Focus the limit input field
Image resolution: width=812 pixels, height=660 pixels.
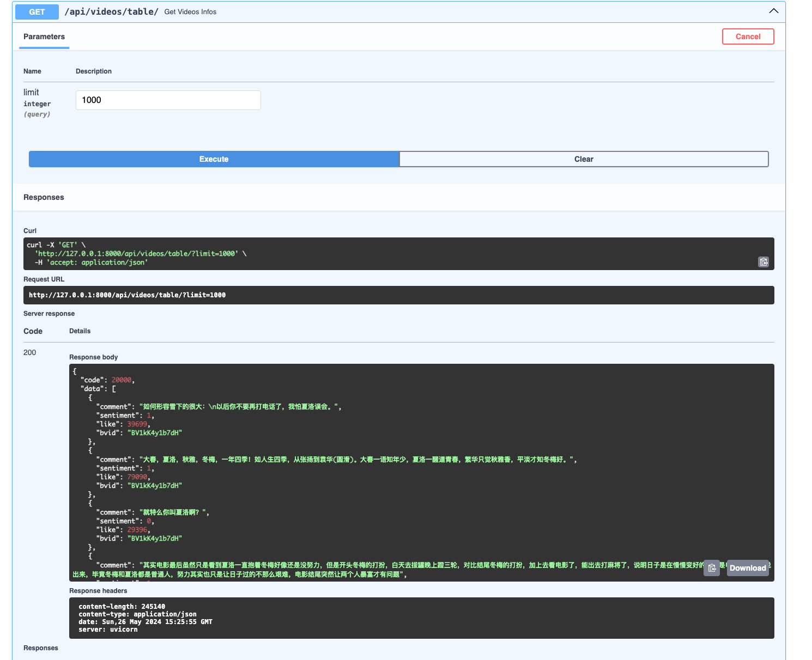click(168, 100)
